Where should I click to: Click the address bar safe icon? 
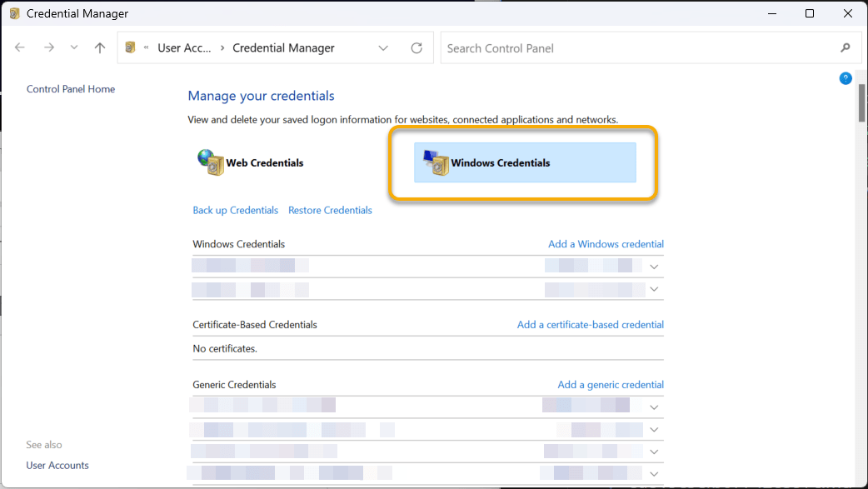click(130, 47)
